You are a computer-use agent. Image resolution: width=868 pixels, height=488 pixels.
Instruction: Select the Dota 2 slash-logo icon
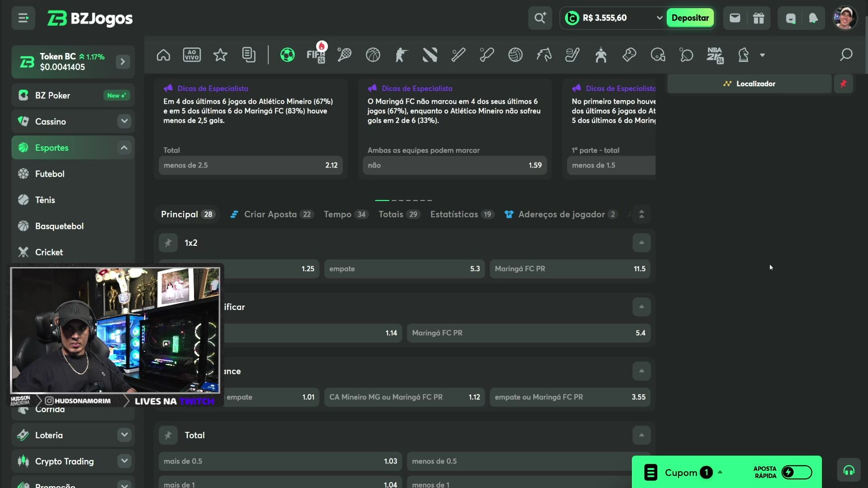click(430, 55)
